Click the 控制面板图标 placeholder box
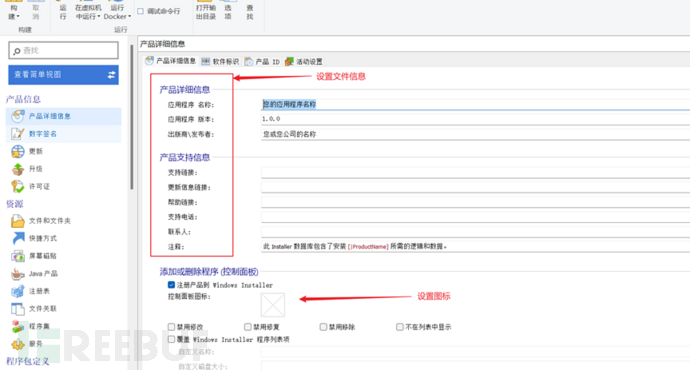The width and height of the screenshot is (690, 370). 273,305
